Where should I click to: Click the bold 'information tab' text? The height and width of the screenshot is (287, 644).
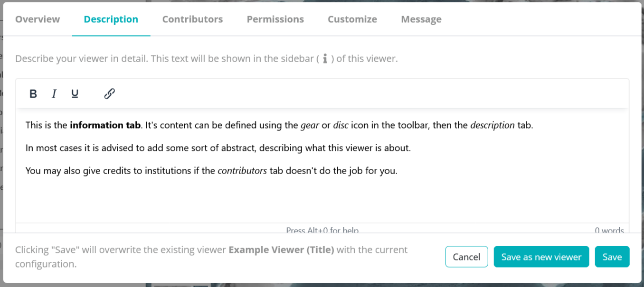[105, 126]
